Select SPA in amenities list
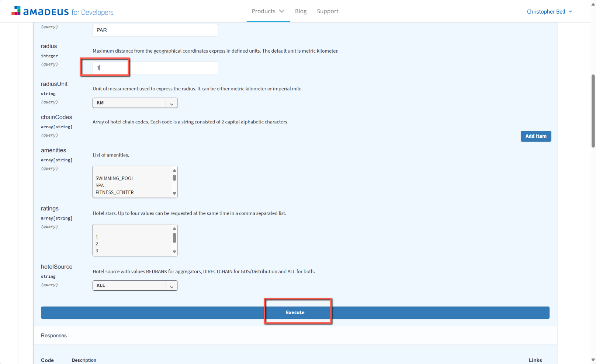Screen dimensions: 596x364 [100, 185]
